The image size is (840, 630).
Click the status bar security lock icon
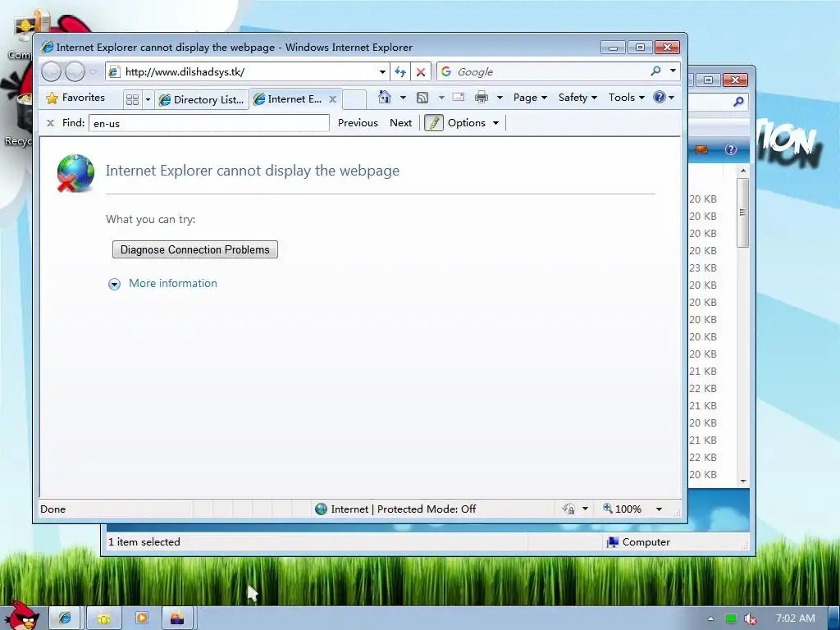point(568,509)
